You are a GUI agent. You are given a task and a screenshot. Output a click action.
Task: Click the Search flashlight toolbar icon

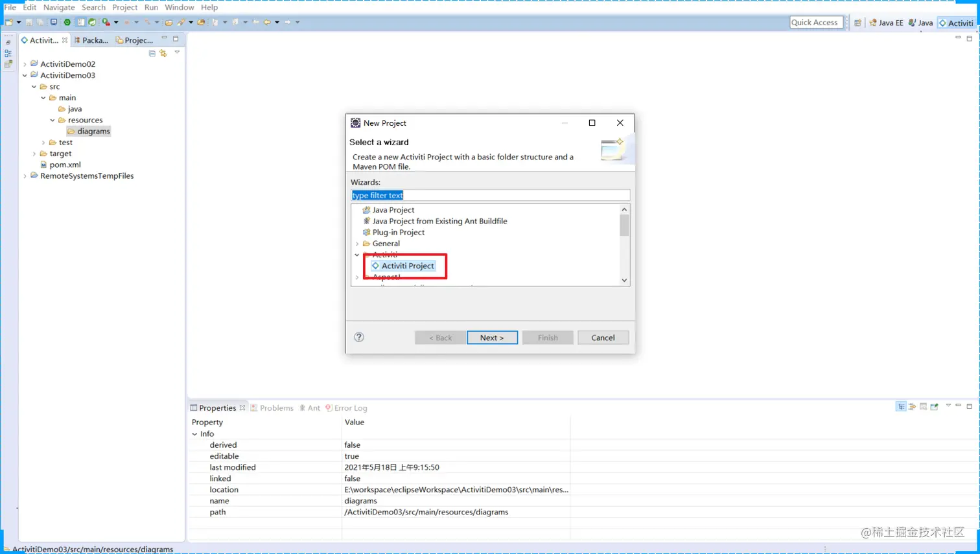[181, 22]
